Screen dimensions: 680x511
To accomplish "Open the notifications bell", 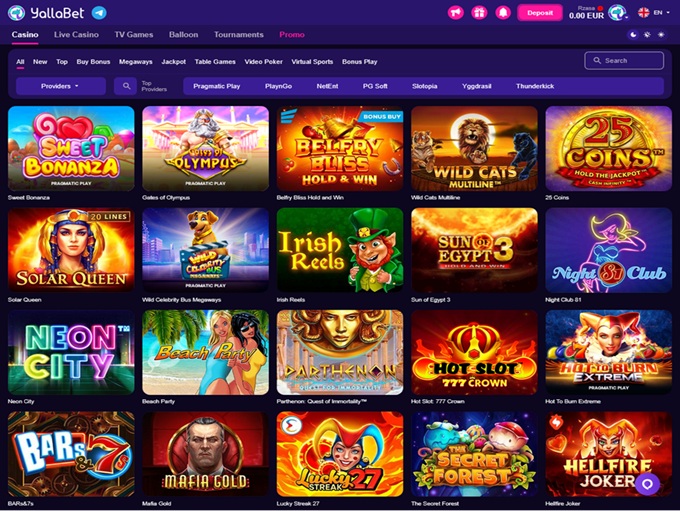I will (503, 13).
